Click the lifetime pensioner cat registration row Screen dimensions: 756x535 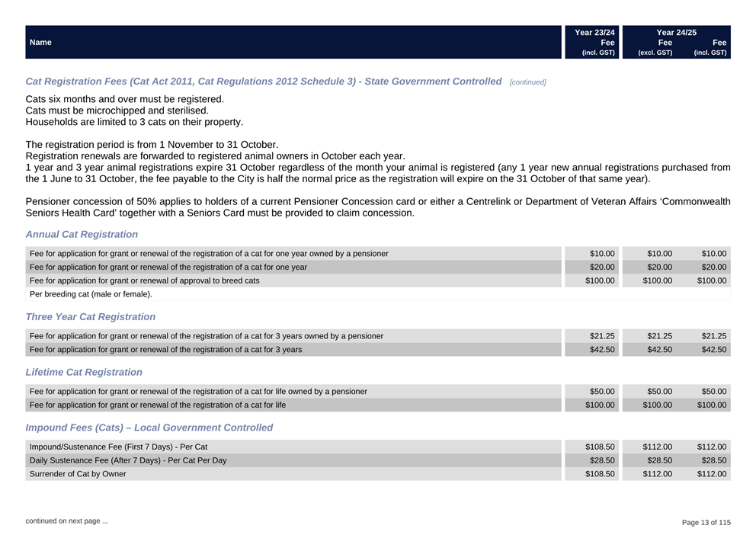(x=197, y=392)
